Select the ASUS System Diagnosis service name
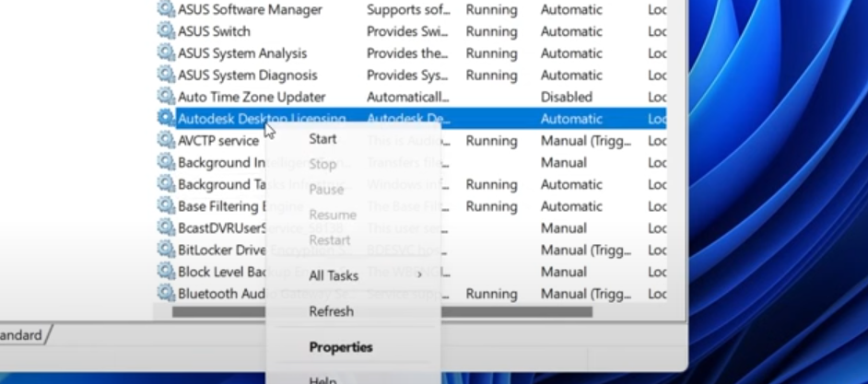The height and width of the screenshot is (384, 868). [x=248, y=76]
